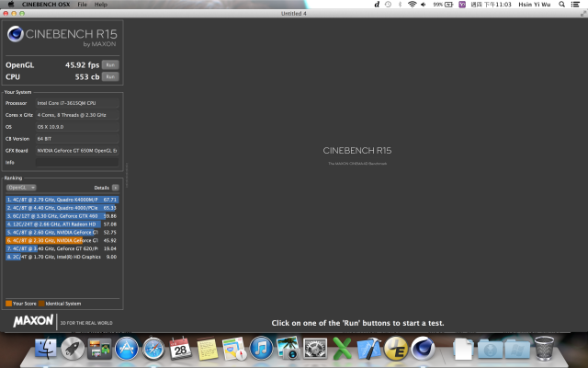The width and height of the screenshot is (588, 368).
Task: Select ranking row 8 Intel HD Graphics 9.00
Action: pos(62,257)
